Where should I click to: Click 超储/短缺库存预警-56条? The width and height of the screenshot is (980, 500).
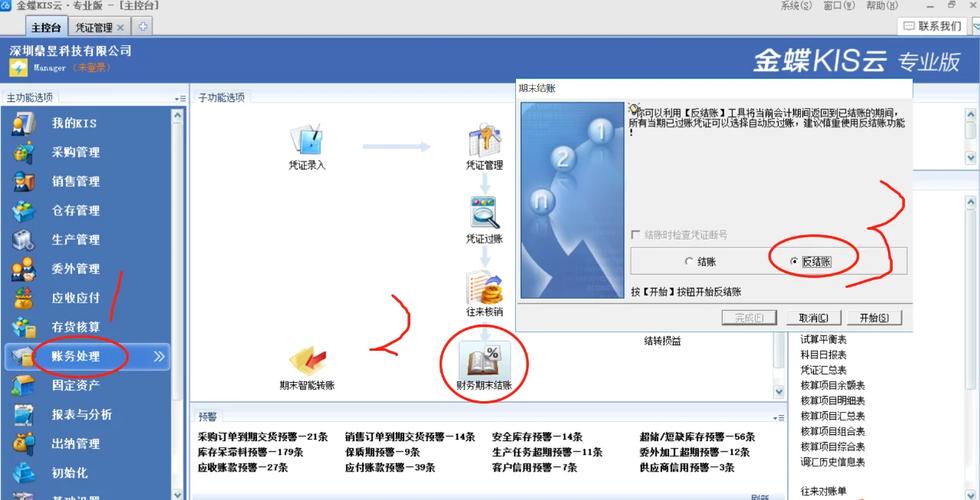tap(697, 437)
